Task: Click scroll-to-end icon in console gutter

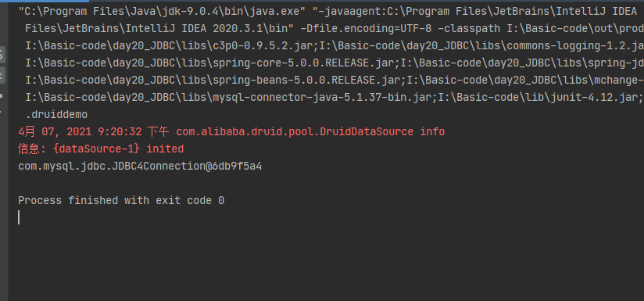Action: point(2,75)
